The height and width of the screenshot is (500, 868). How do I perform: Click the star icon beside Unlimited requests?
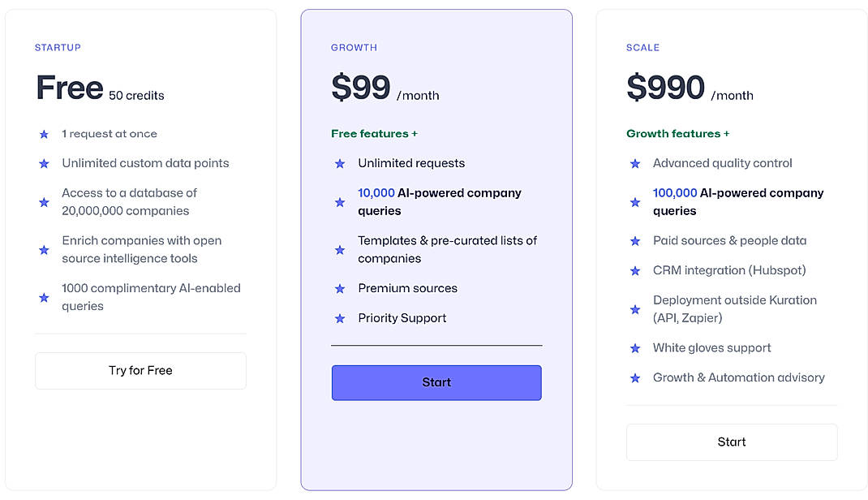[339, 163]
